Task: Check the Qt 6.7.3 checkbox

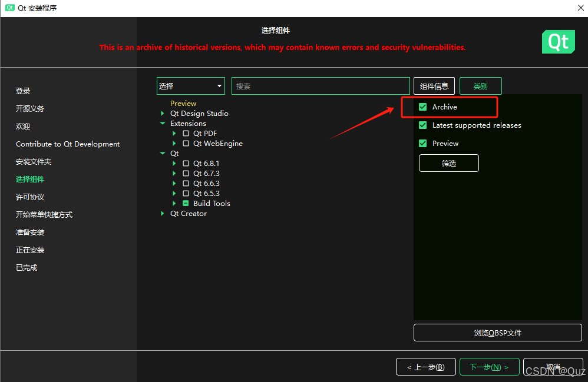Action: point(186,174)
